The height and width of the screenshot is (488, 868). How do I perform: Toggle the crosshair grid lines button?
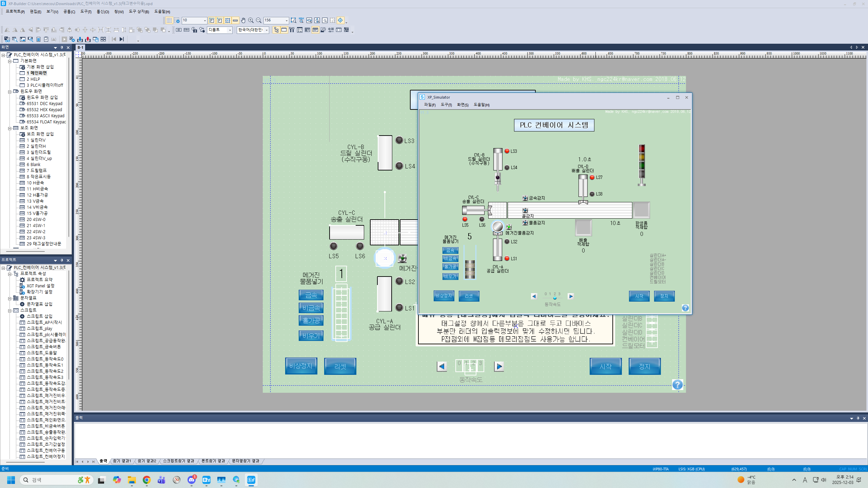click(x=228, y=20)
